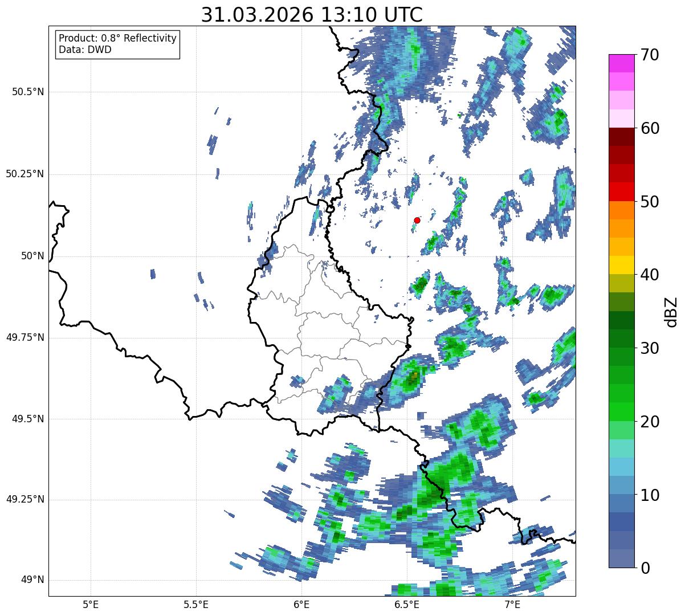Click the colorbar '60' tick label

(x=649, y=128)
